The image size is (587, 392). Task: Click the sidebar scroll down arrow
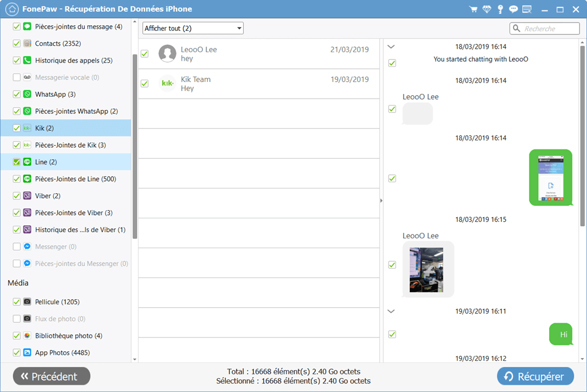pos(135,359)
